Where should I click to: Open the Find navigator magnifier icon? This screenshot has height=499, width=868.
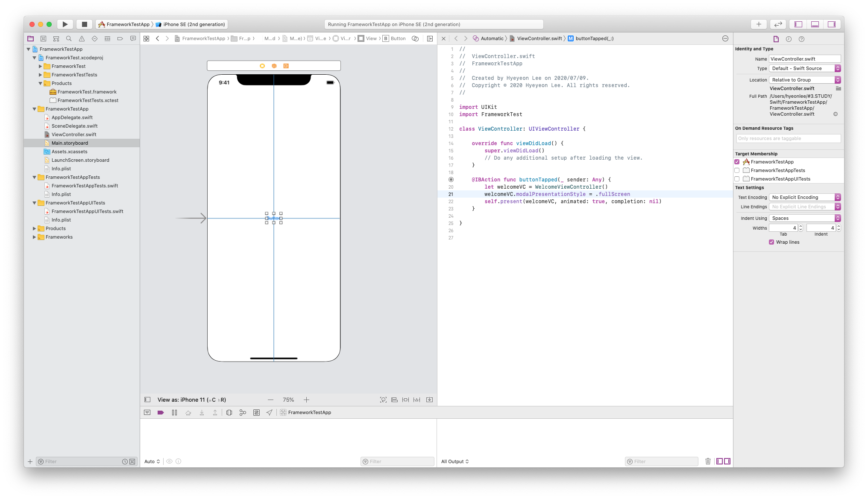point(69,38)
